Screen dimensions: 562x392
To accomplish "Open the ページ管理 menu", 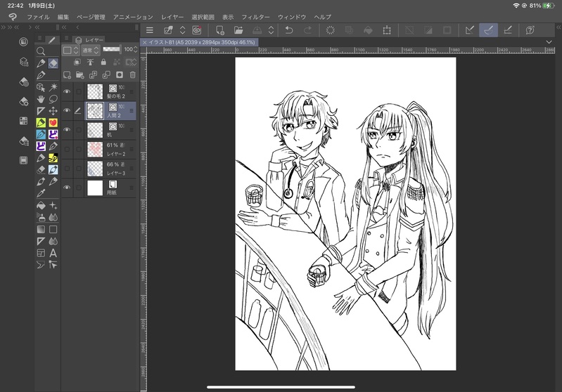I will [91, 17].
